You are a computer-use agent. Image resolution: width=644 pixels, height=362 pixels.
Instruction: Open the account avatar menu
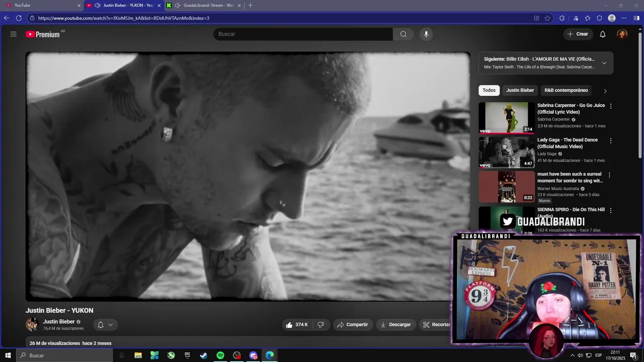622,34
